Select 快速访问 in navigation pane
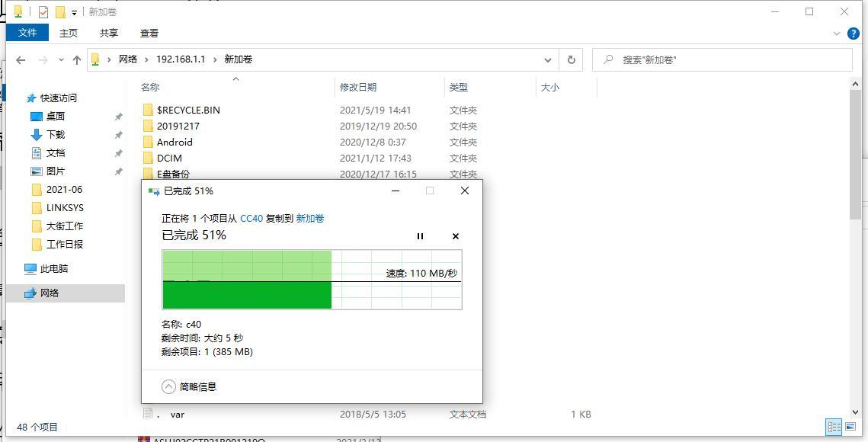 click(58, 98)
